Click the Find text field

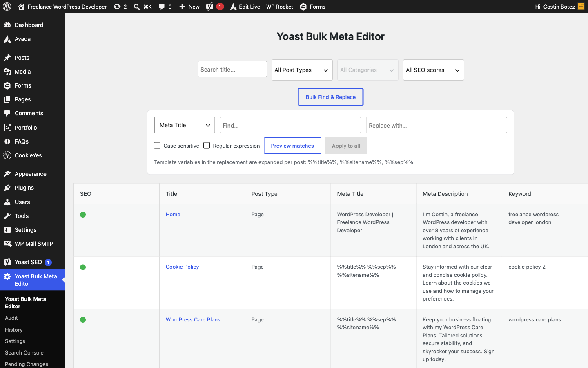290,125
